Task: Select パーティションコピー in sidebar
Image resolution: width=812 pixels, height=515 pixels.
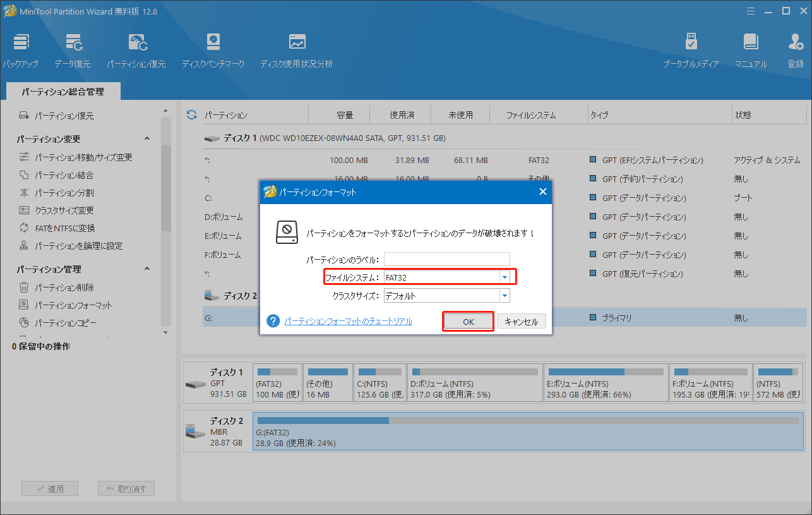Action: coord(66,323)
